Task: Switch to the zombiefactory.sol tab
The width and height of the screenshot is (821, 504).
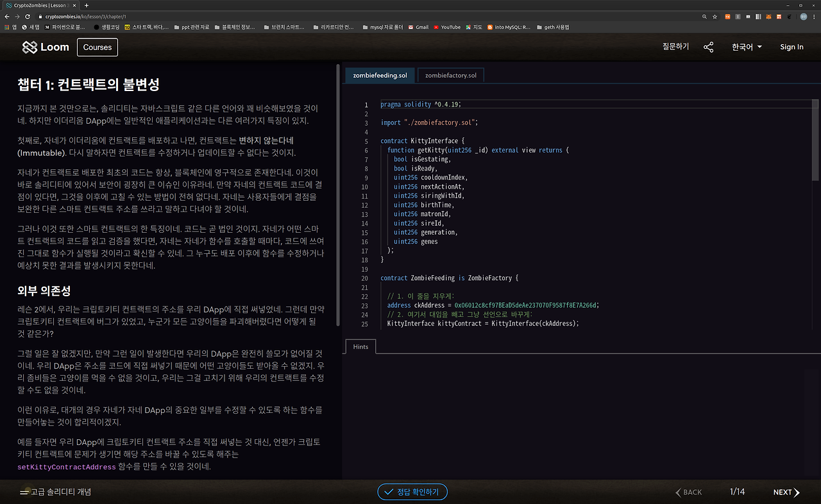Action: point(451,75)
